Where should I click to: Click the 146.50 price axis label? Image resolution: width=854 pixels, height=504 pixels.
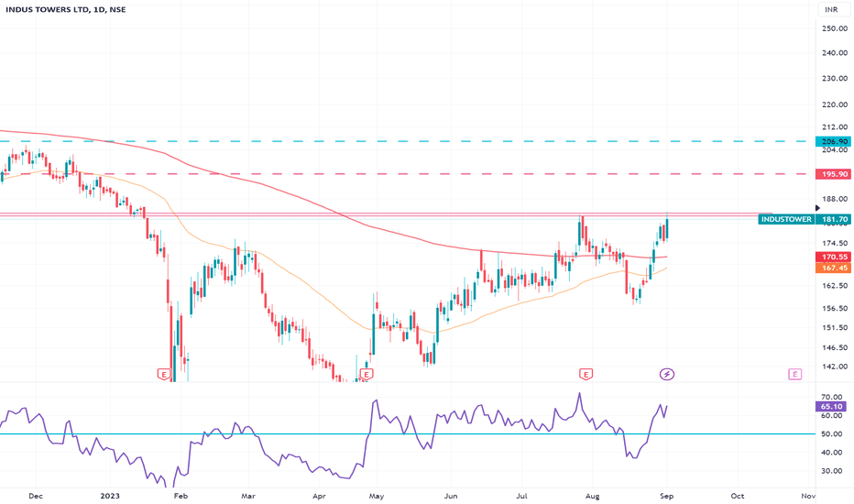coord(835,347)
